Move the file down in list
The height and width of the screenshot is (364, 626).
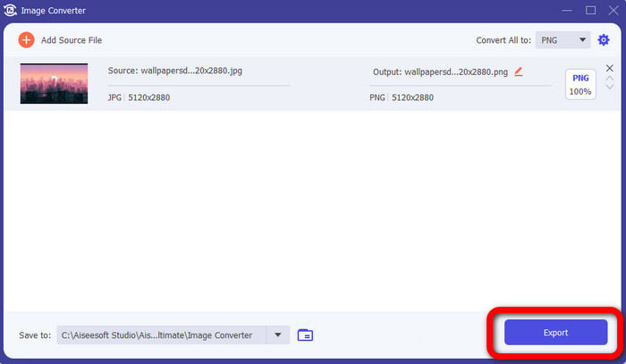pyautogui.click(x=610, y=87)
